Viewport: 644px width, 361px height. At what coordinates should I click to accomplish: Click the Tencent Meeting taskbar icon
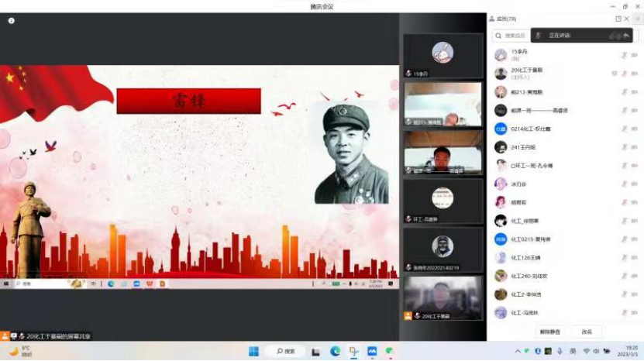pos(372,352)
